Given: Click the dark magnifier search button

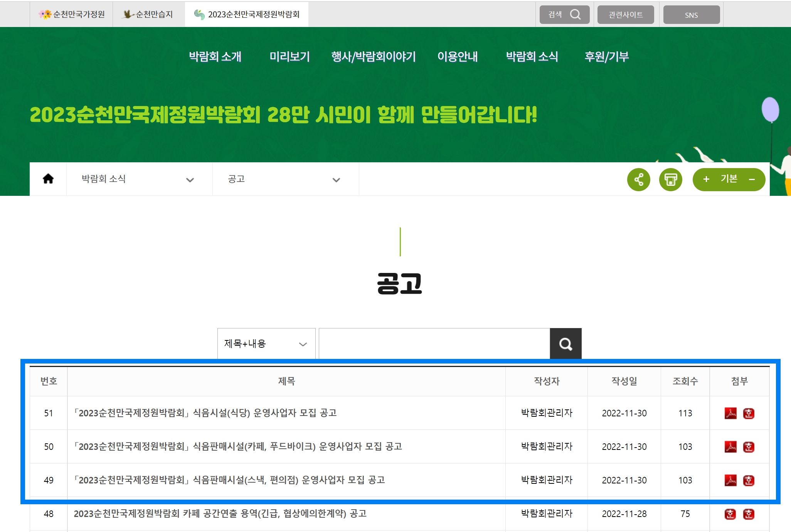Looking at the screenshot, I should 566,343.
